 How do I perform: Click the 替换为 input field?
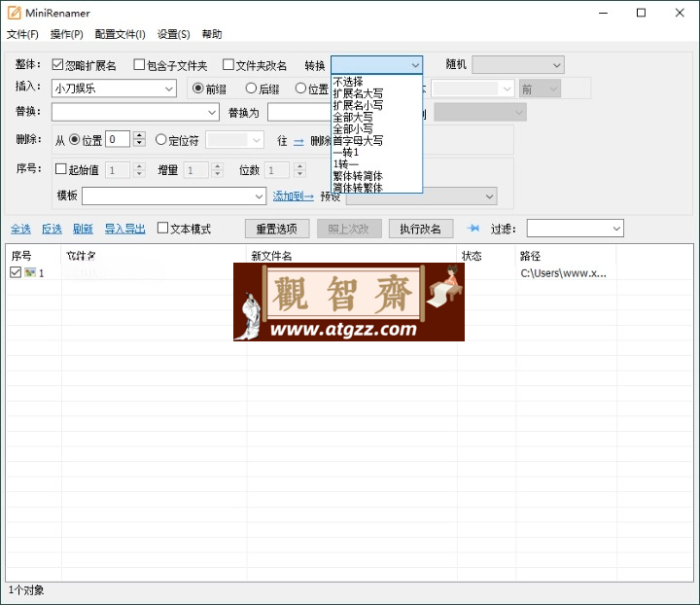click(x=300, y=112)
